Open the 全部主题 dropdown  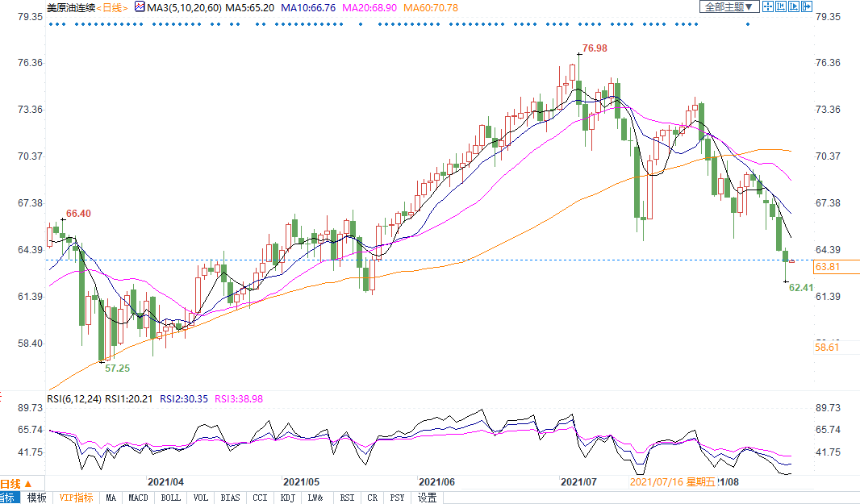tap(728, 7)
